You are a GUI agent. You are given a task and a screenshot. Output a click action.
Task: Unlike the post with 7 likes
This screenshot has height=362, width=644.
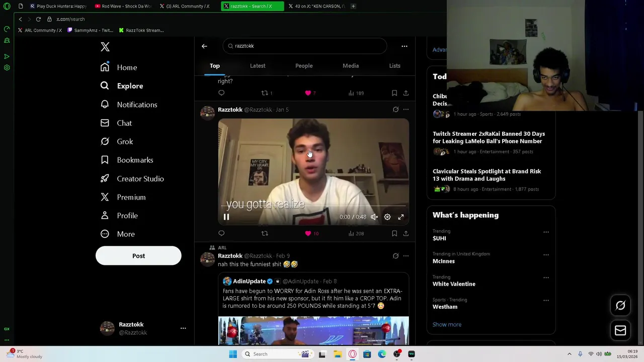(x=310, y=93)
